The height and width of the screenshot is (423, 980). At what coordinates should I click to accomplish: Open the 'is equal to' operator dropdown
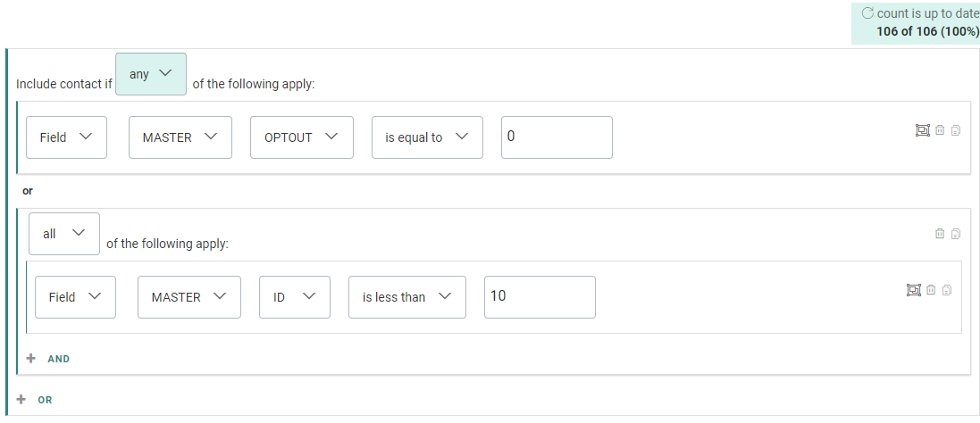point(427,137)
